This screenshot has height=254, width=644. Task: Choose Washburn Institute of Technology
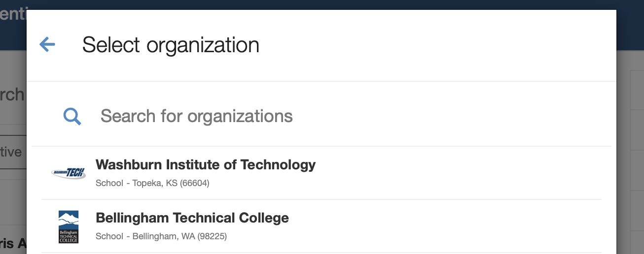(x=206, y=164)
